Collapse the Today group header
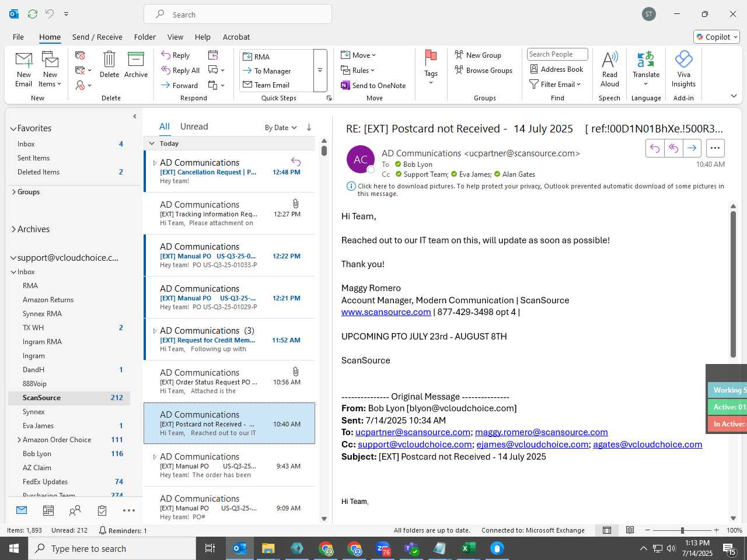Image resolution: width=747 pixels, height=560 pixels. (x=152, y=143)
